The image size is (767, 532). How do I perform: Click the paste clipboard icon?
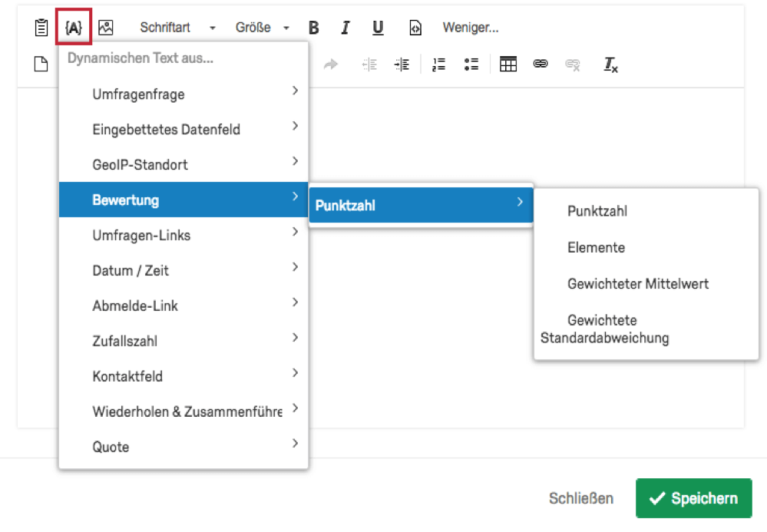(41, 28)
